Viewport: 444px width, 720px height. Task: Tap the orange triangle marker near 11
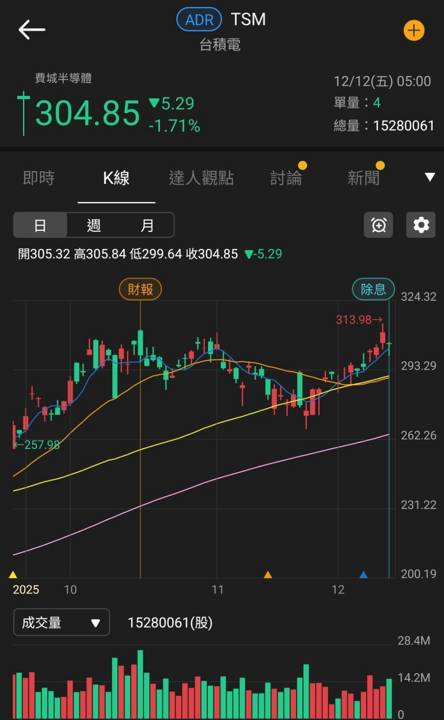[x=268, y=574]
